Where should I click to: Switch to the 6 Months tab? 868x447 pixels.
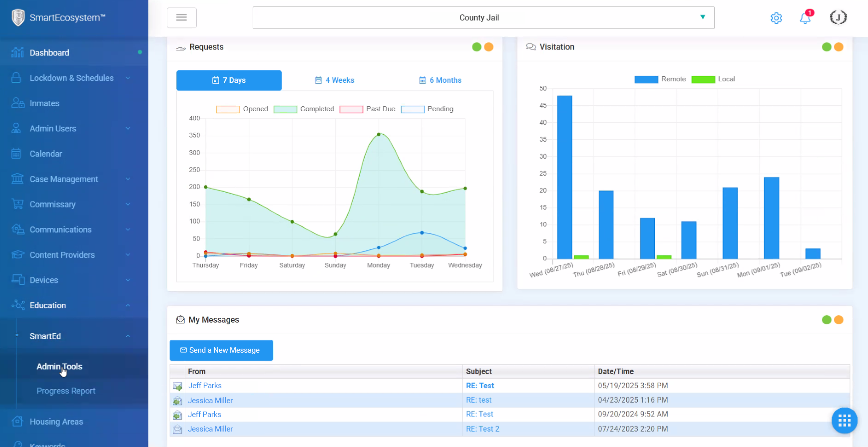pos(440,80)
